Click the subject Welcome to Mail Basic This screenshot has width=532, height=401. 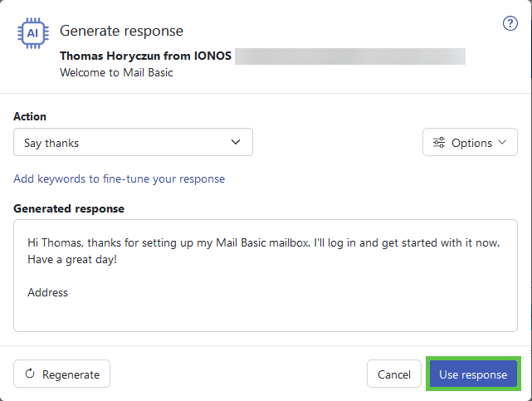[115, 72]
